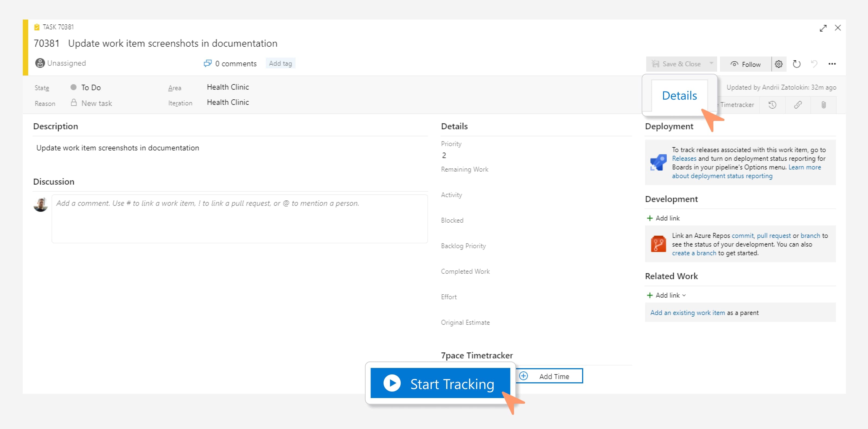
Task: Open the branch link
Action: (810, 236)
